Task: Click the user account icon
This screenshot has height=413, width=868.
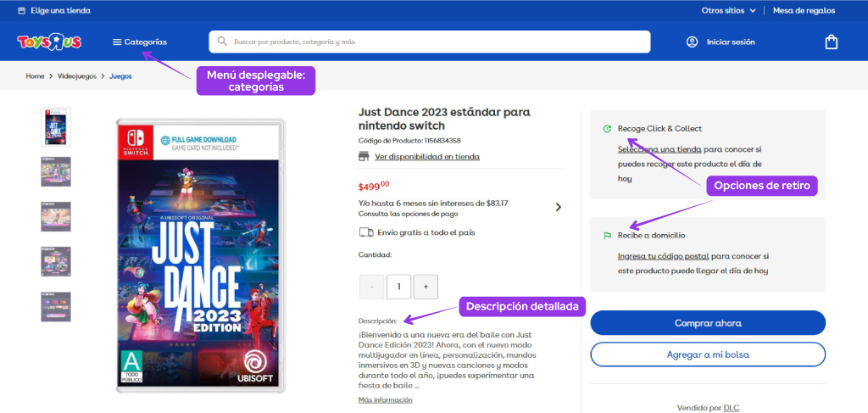Action: click(692, 42)
